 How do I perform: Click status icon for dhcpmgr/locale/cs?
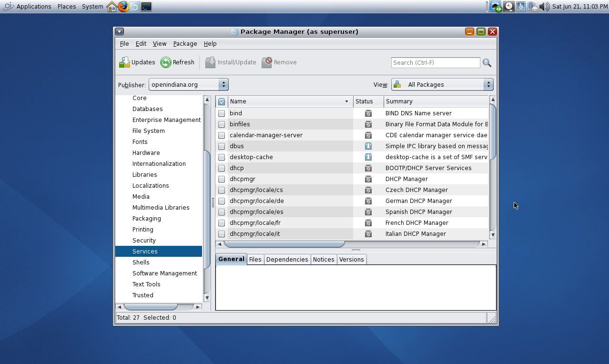point(368,190)
